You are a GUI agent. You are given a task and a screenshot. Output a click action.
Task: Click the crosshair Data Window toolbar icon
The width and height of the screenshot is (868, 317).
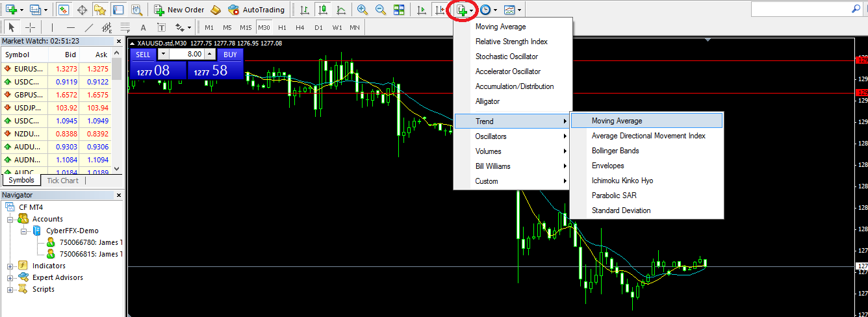pos(82,10)
